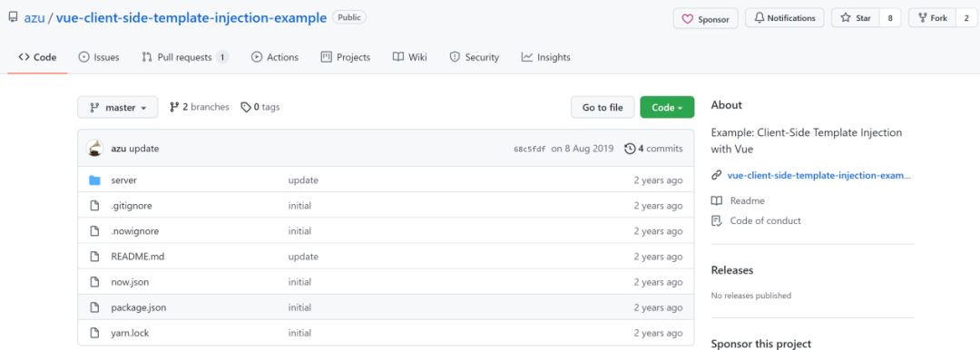Expand the green Code dropdown
Viewport: 980px width, 350px height.
pos(667,108)
